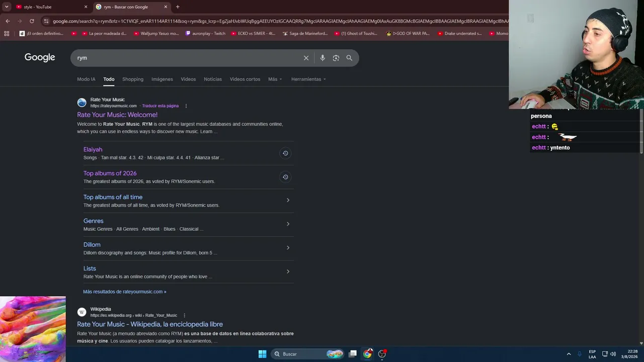Viewport: 644px width, 362px height.
Task: Switch to Videos results
Action: pos(188,79)
